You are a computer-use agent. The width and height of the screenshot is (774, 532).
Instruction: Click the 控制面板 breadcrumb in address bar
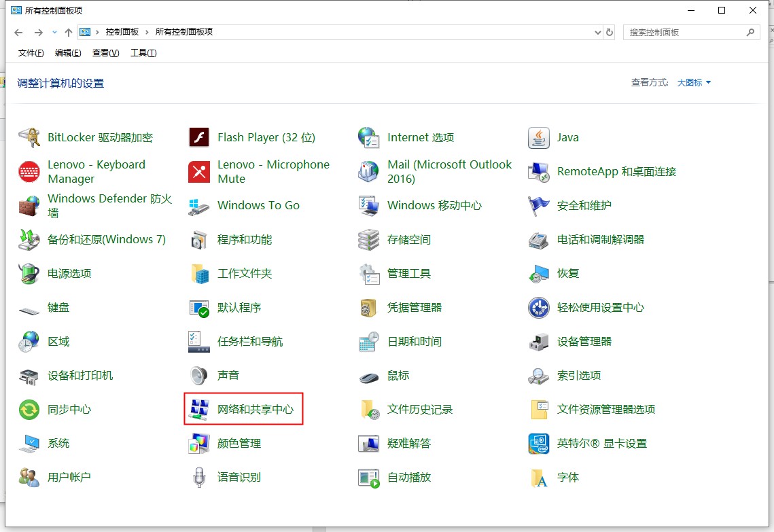pyautogui.click(x=122, y=32)
